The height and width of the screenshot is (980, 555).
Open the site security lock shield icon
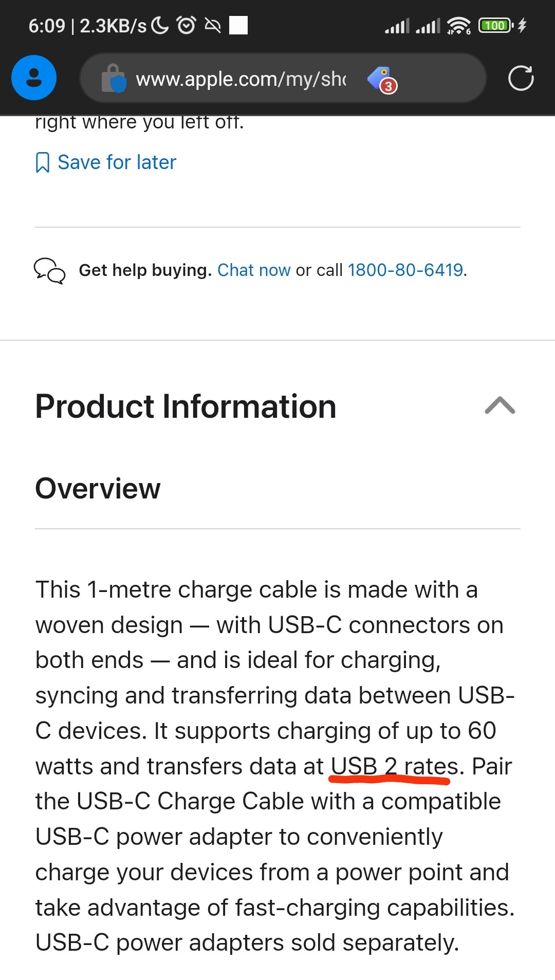[114, 78]
